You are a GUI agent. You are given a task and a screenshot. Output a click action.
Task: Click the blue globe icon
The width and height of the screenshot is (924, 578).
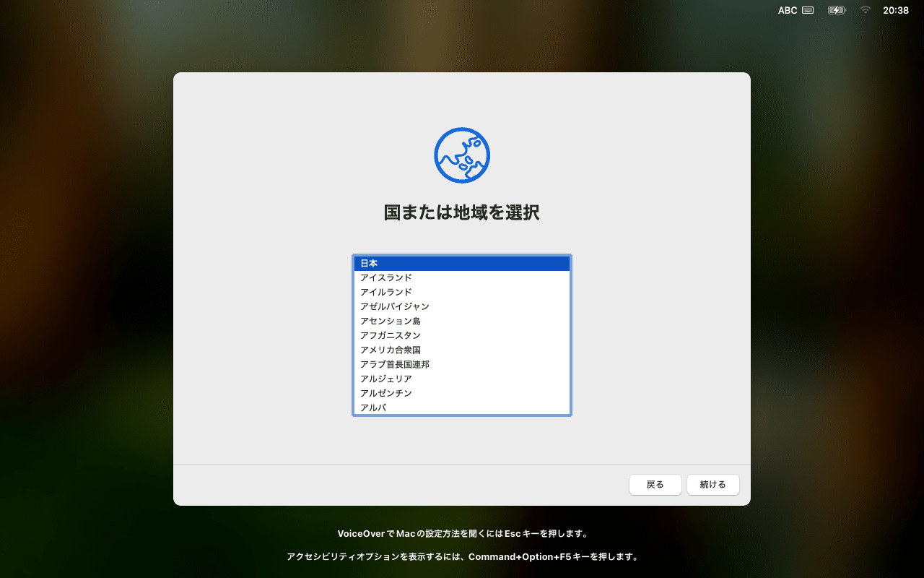coord(462,155)
